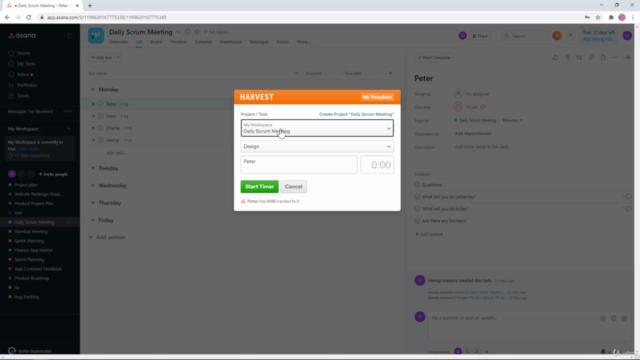Switch to the Calendar tab

203,42
